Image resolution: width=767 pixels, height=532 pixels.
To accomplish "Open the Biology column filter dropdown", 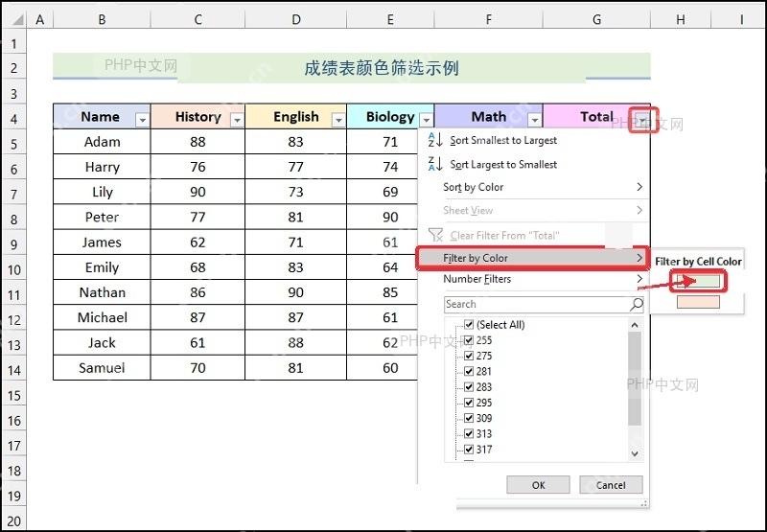I will point(427,120).
